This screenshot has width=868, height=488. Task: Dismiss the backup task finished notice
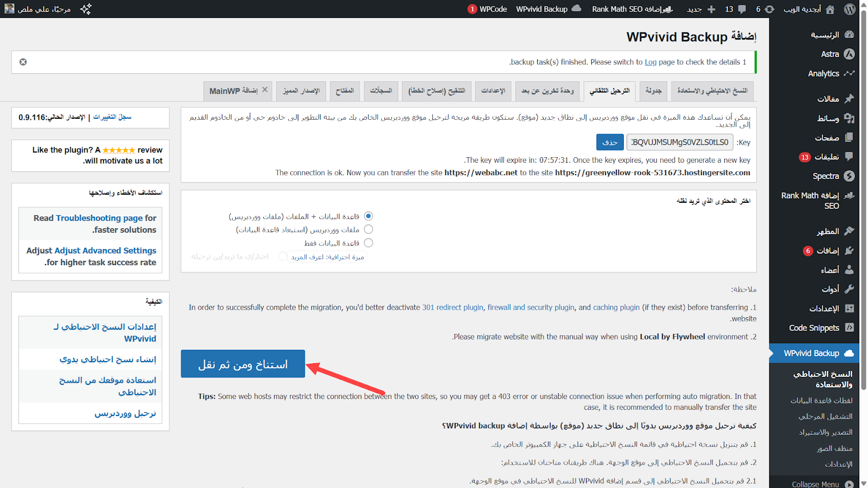coord(23,62)
